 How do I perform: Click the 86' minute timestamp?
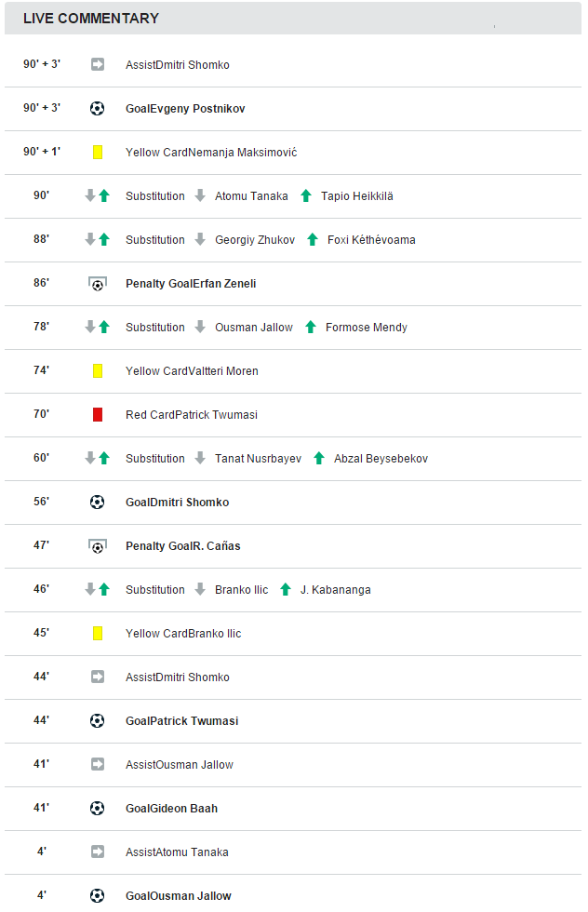(41, 283)
